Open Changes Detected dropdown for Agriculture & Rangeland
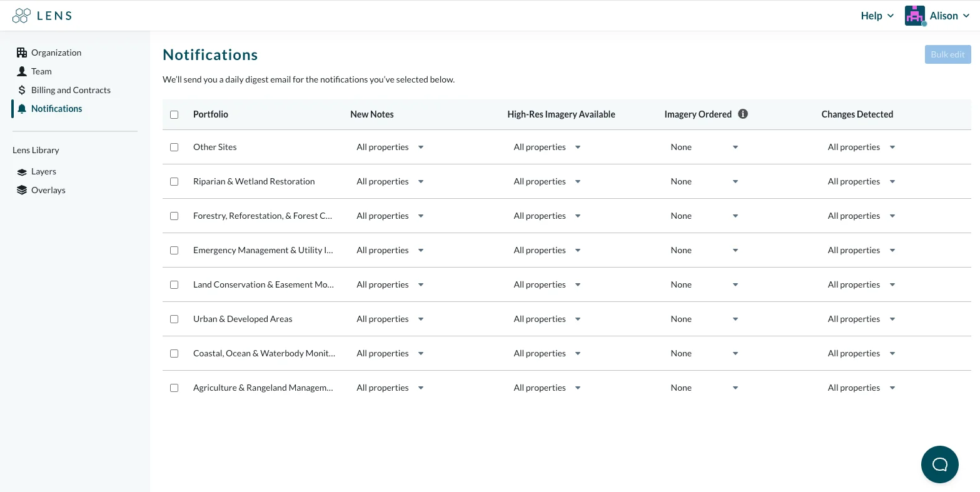980x492 pixels. [x=861, y=388]
